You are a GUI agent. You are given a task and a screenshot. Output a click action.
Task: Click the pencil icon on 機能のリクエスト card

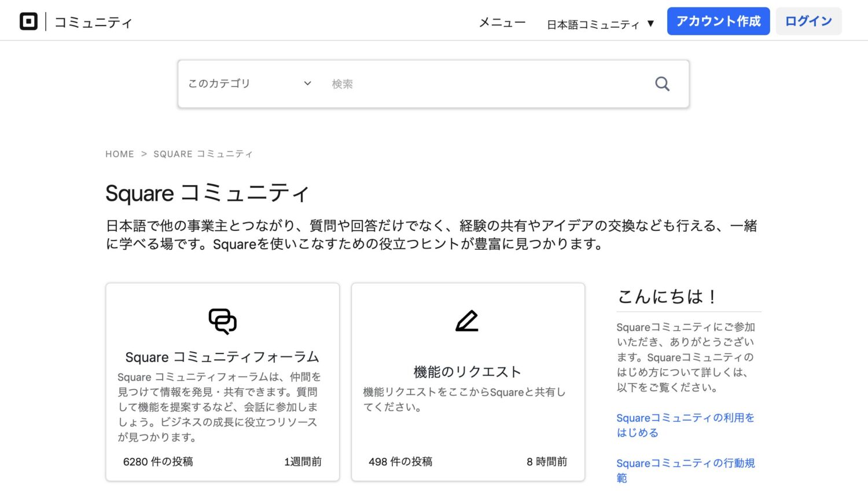(468, 322)
